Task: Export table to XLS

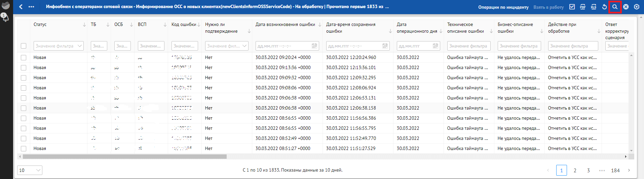Action: coord(594,7)
